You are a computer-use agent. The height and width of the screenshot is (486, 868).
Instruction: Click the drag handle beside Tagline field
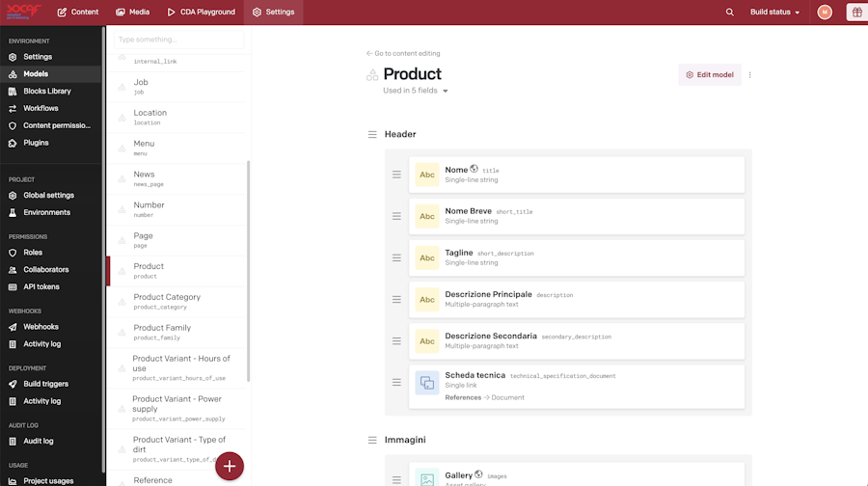pyautogui.click(x=396, y=257)
